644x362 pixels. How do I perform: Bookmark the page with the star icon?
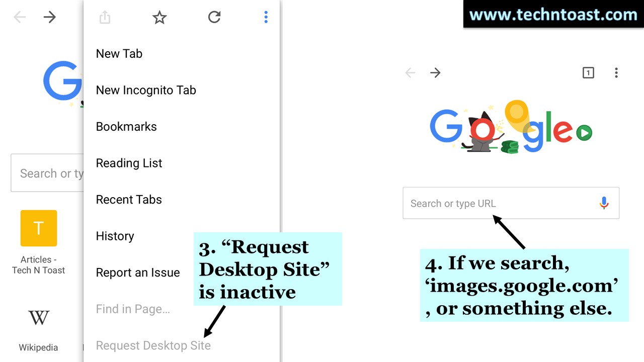[159, 17]
